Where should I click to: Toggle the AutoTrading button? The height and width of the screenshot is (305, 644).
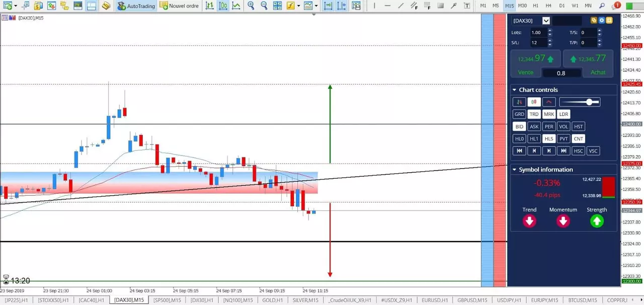tap(136, 6)
